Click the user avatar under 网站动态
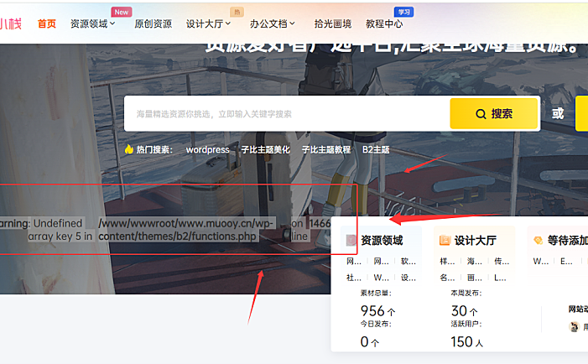This screenshot has width=588, height=364. tap(574, 327)
